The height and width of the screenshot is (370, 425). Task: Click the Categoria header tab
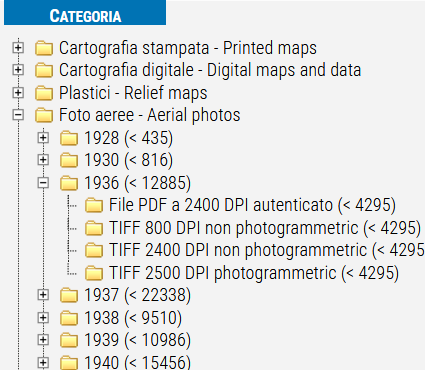point(85,13)
